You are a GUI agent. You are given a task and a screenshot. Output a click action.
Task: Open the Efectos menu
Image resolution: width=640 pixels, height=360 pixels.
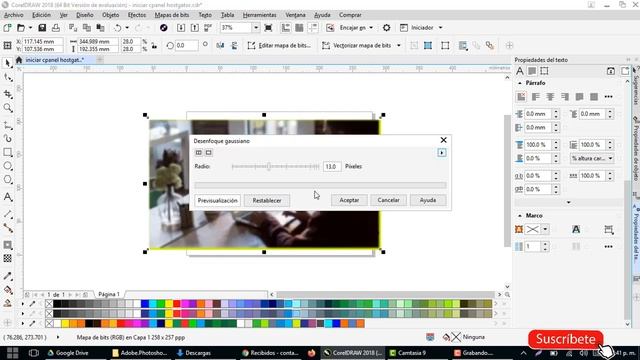(137, 15)
